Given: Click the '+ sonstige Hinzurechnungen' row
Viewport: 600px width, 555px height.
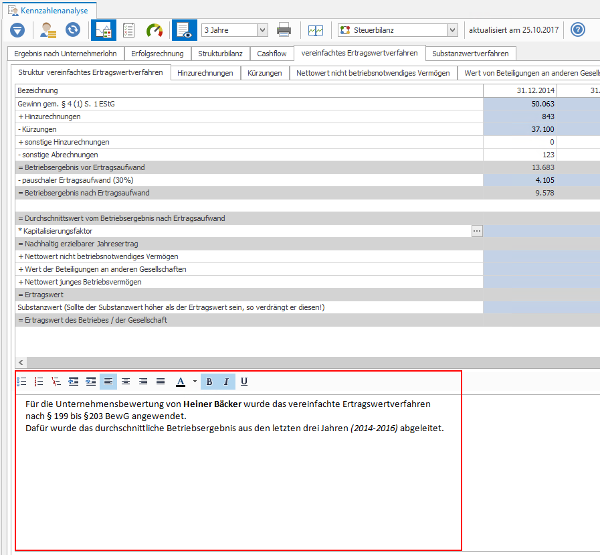Looking at the screenshot, I should (x=249, y=142).
